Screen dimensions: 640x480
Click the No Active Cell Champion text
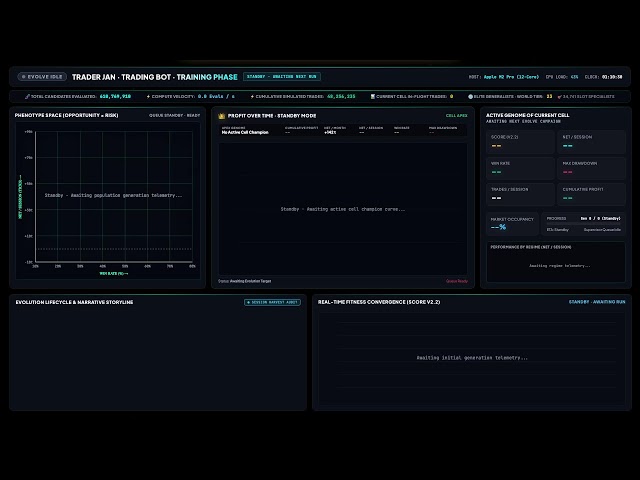[245, 133]
